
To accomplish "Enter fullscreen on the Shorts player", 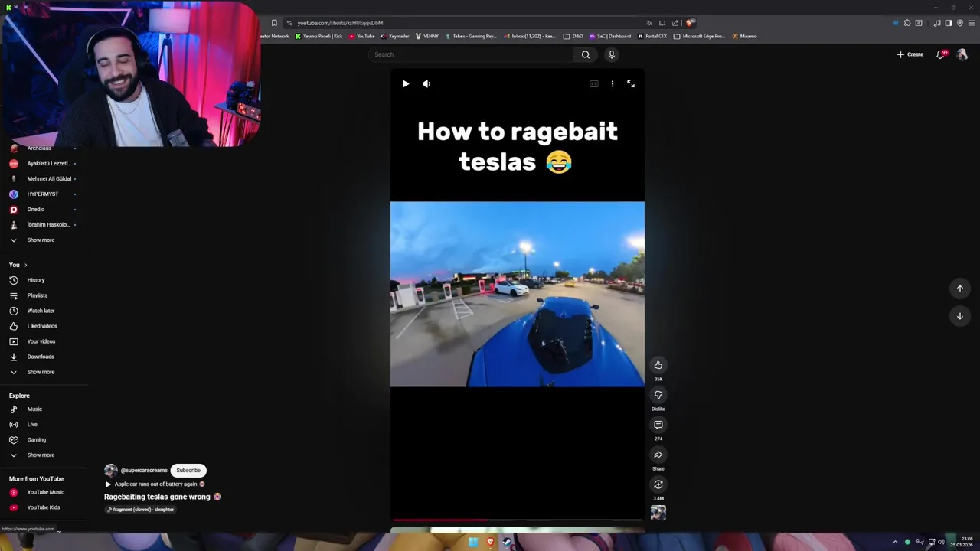I will click(631, 84).
